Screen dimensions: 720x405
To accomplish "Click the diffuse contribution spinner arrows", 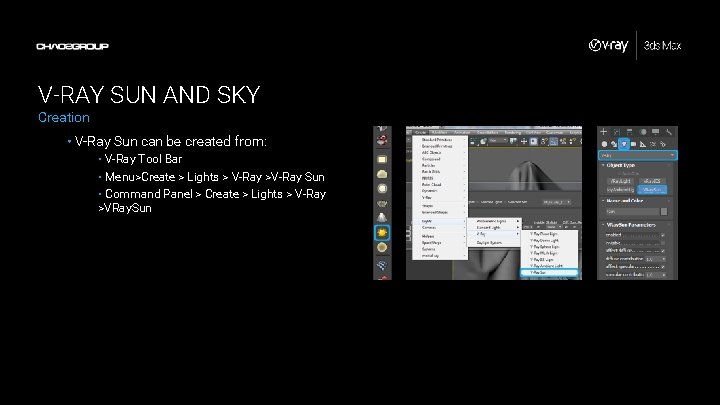I will [x=664, y=259].
